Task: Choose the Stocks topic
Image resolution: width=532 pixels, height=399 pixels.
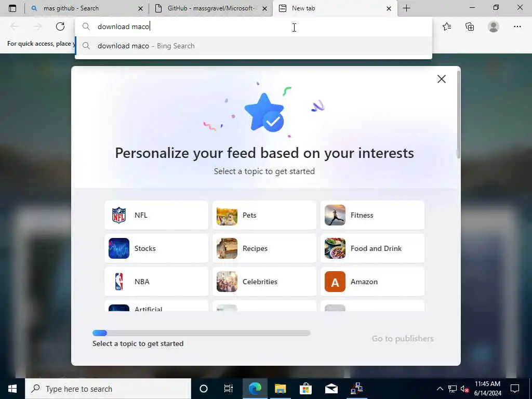Action: 156,248
